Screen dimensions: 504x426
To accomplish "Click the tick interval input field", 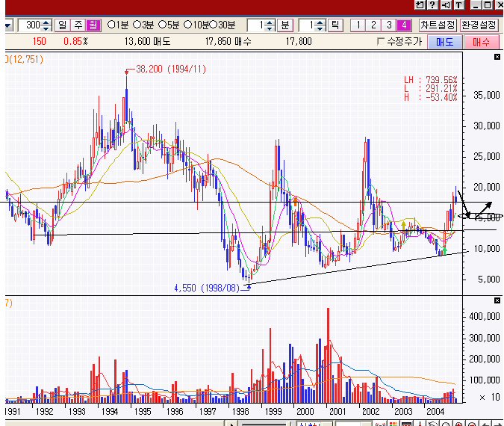I will tap(307, 25).
